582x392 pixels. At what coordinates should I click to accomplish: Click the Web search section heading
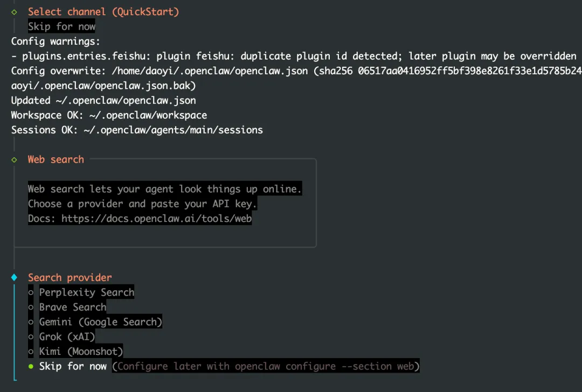pyautogui.click(x=56, y=159)
